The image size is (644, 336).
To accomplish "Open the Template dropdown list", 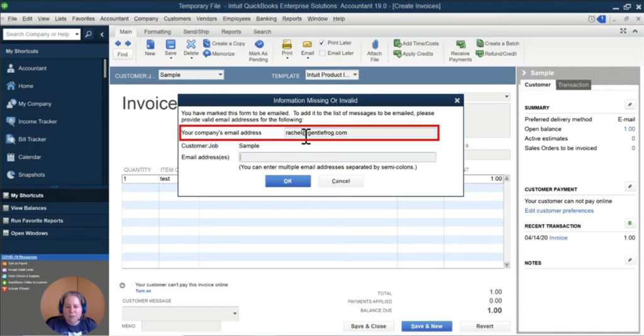I will point(355,75).
